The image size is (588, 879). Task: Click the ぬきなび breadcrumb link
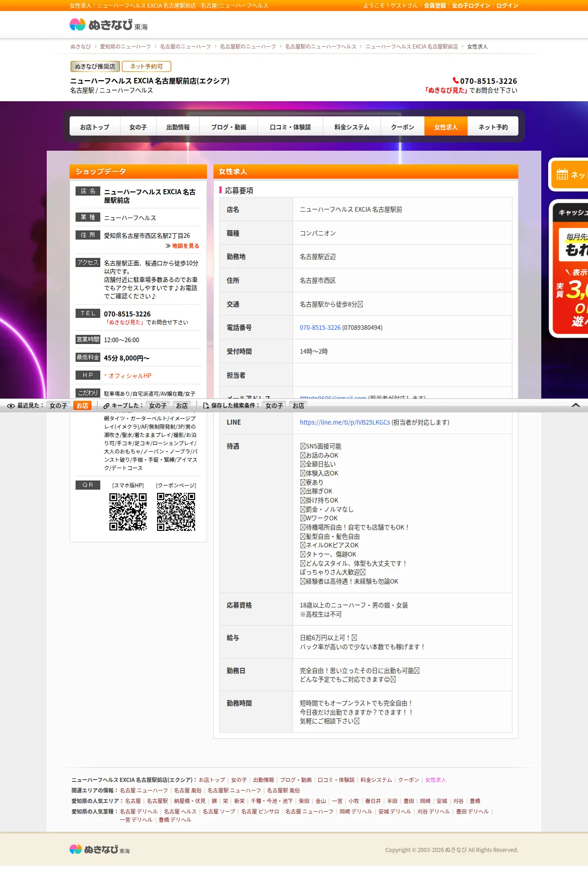pyautogui.click(x=81, y=47)
